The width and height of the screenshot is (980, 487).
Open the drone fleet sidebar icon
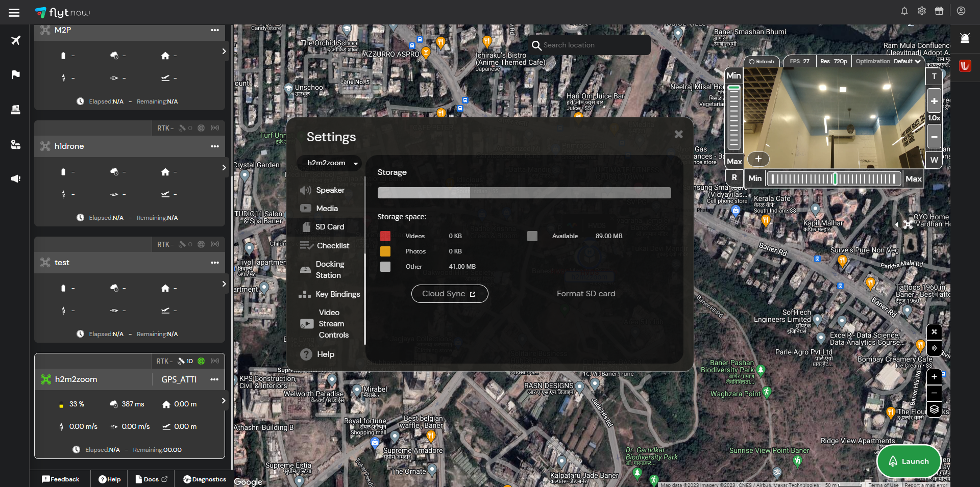point(16,40)
